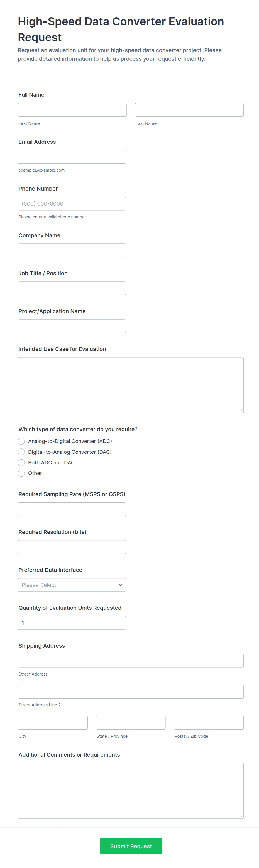
Task: Click the Street Address Line 2 field
Action: click(x=131, y=692)
